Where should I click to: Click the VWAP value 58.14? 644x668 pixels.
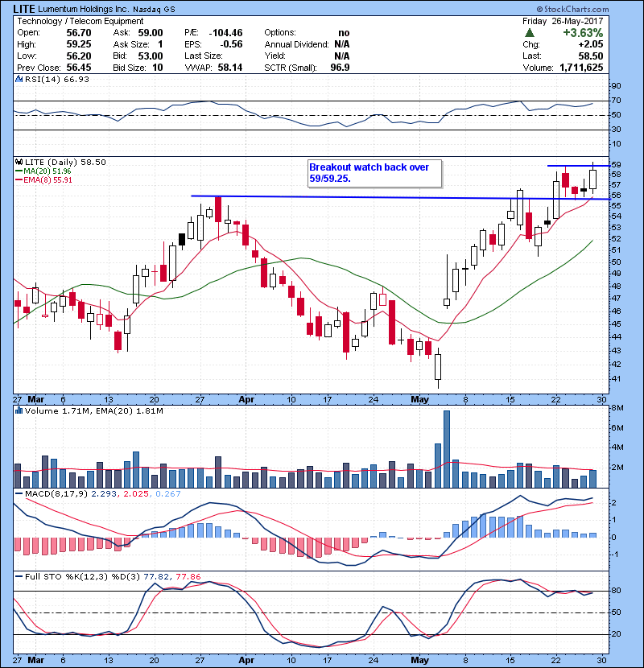pyautogui.click(x=230, y=68)
